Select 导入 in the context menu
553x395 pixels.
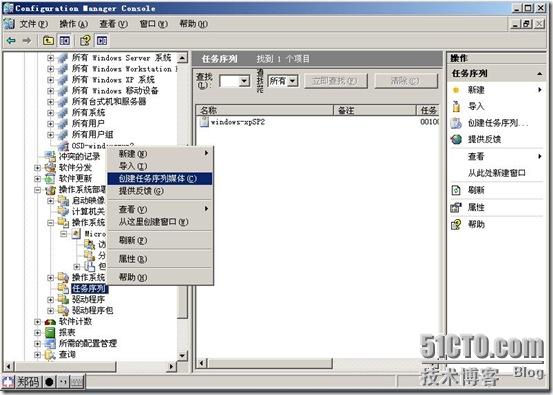(160, 166)
